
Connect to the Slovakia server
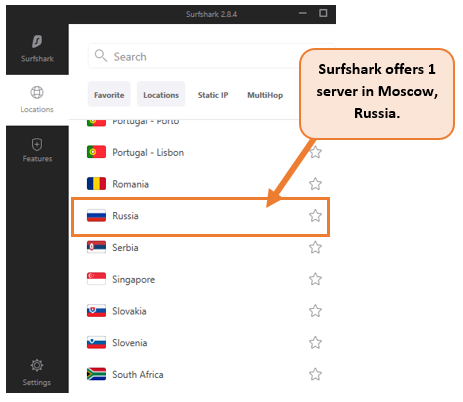click(x=200, y=311)
